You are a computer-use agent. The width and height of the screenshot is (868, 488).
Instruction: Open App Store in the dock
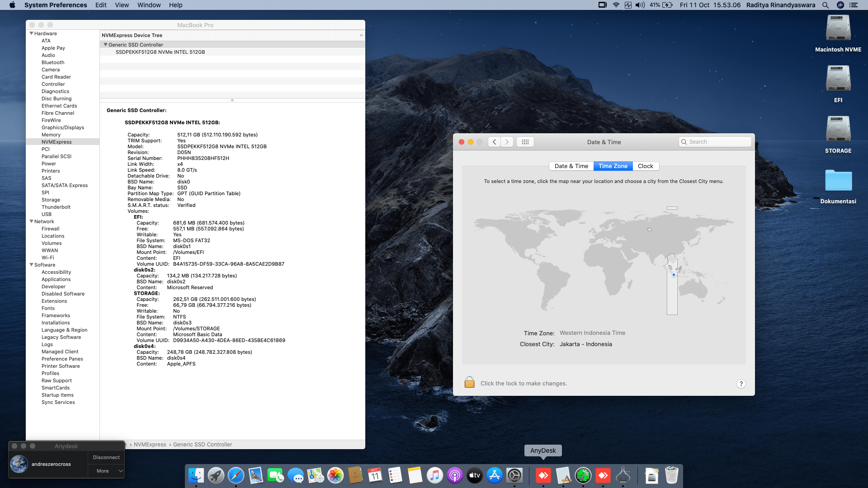[x=494, y=475]
